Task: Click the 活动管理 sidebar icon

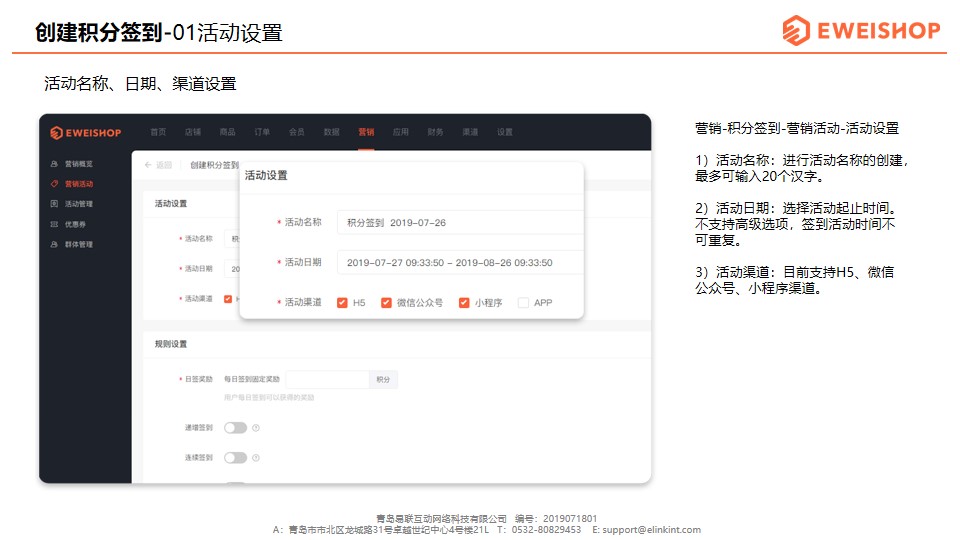Action: (54, 204)
